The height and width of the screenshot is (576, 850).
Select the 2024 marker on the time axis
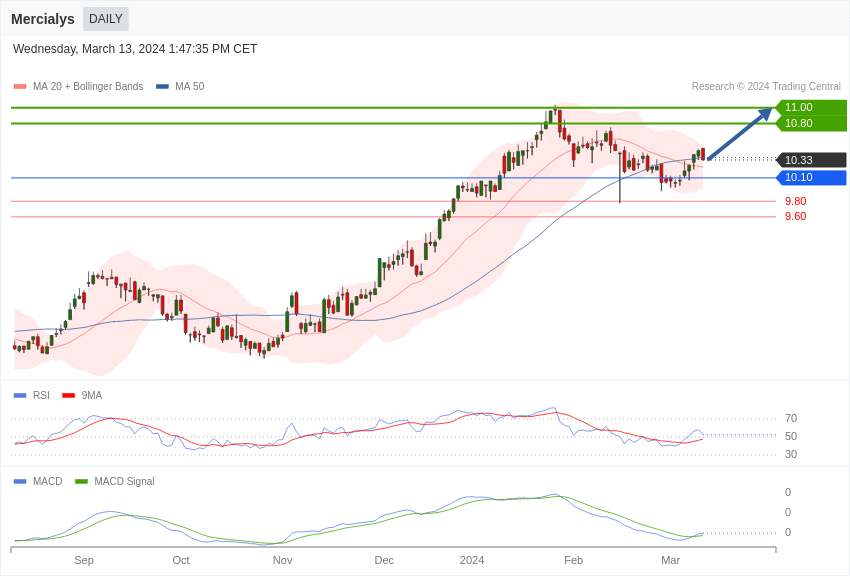coord(472,560)
